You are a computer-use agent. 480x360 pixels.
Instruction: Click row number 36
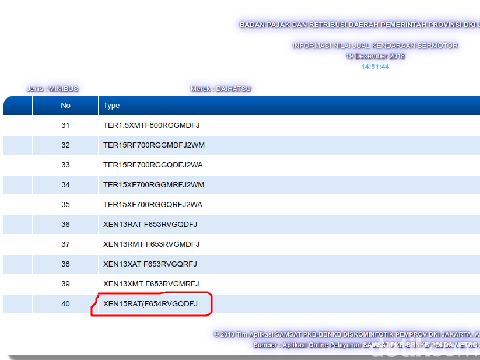point(65,225)
